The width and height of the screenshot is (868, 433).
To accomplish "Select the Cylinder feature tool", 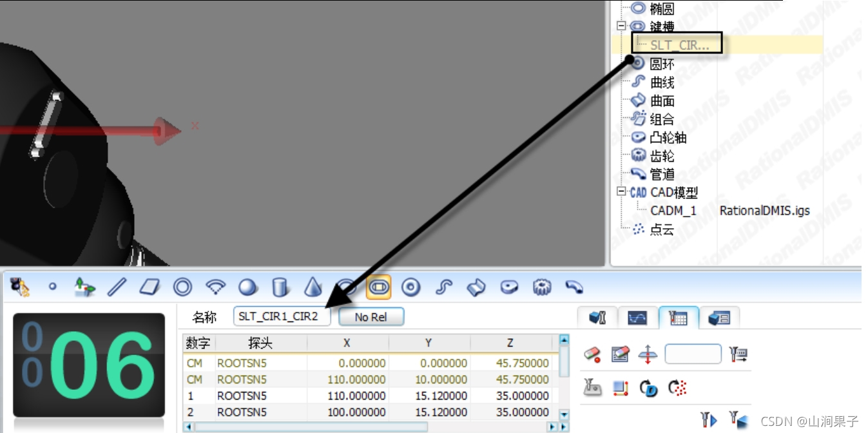I will (x=280, y=287).
